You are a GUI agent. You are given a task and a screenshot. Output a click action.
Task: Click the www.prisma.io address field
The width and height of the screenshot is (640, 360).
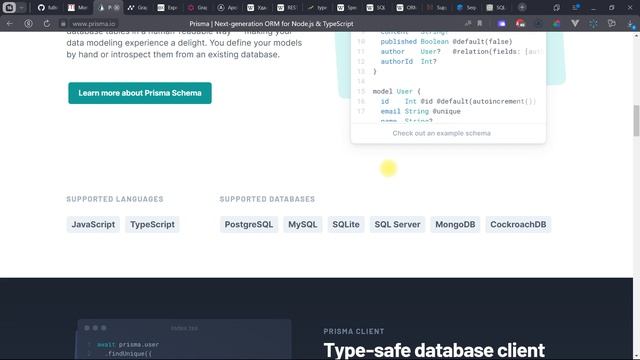coord(93,24)
